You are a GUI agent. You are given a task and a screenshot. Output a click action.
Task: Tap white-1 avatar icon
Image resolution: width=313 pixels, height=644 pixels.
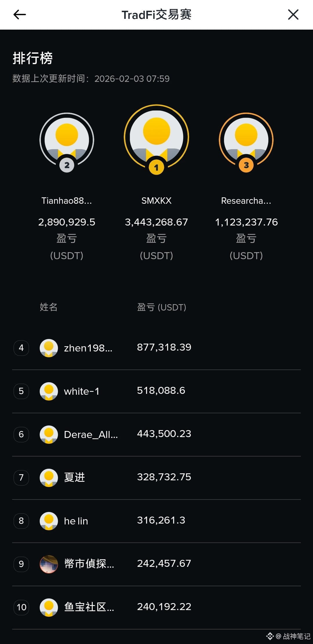point(49,391)
